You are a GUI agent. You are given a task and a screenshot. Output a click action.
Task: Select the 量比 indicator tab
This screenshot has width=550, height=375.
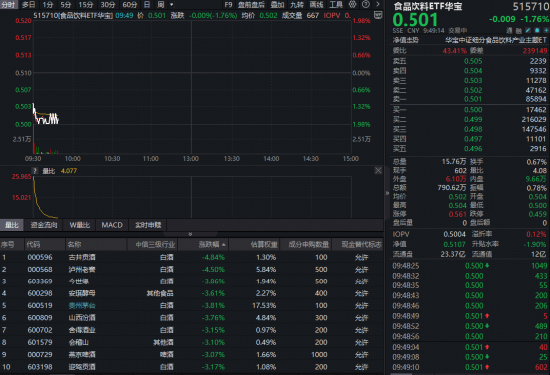tap(12, 225)
